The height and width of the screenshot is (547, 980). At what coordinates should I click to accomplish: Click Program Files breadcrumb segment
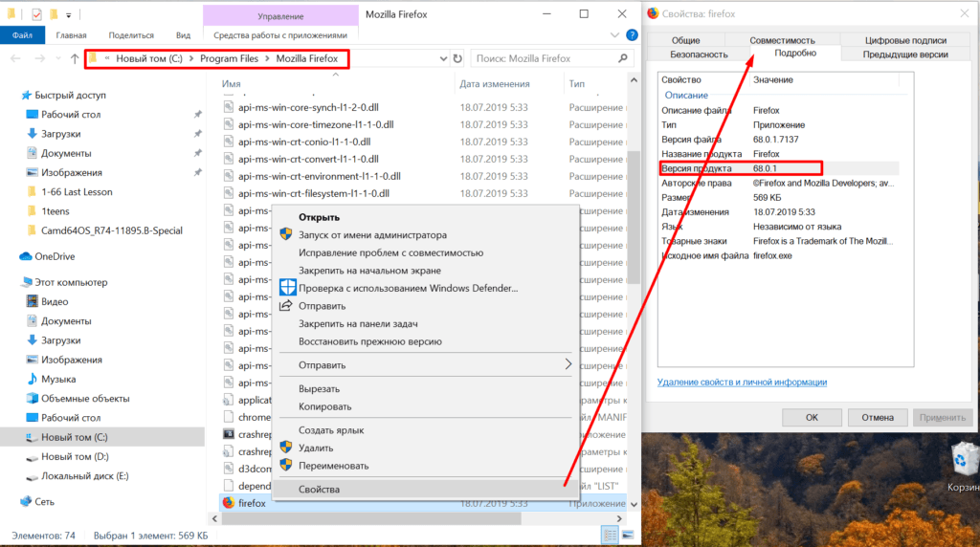pos(229,58)
